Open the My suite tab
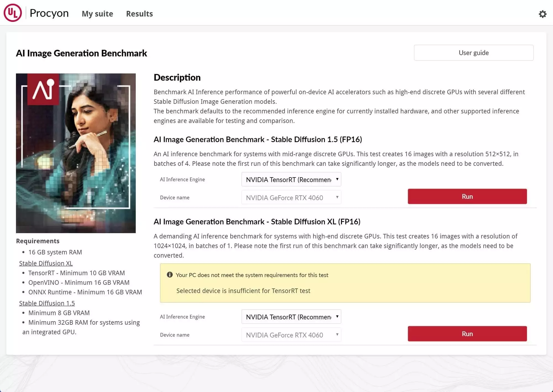Viewport: 553px width, 392px height. [x=97, y=14]
